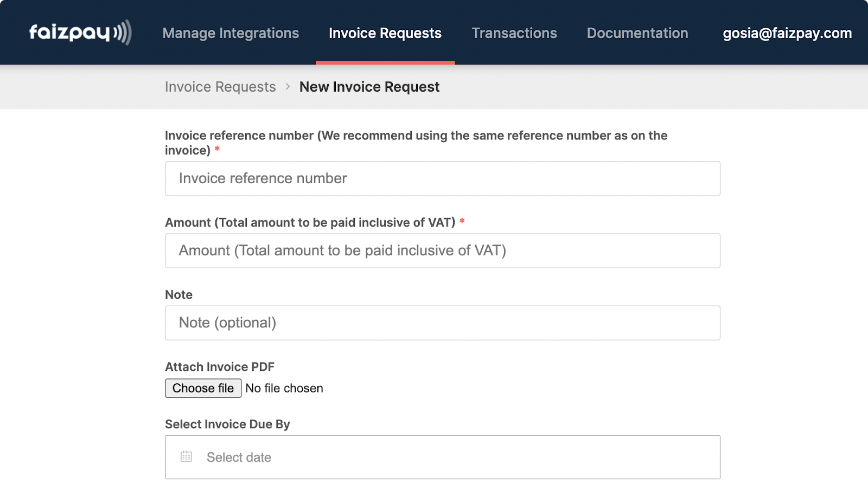This screenshot has width=868, height=496.
Task: Switch to Invoice Requests tab
Action: [385, 33]
